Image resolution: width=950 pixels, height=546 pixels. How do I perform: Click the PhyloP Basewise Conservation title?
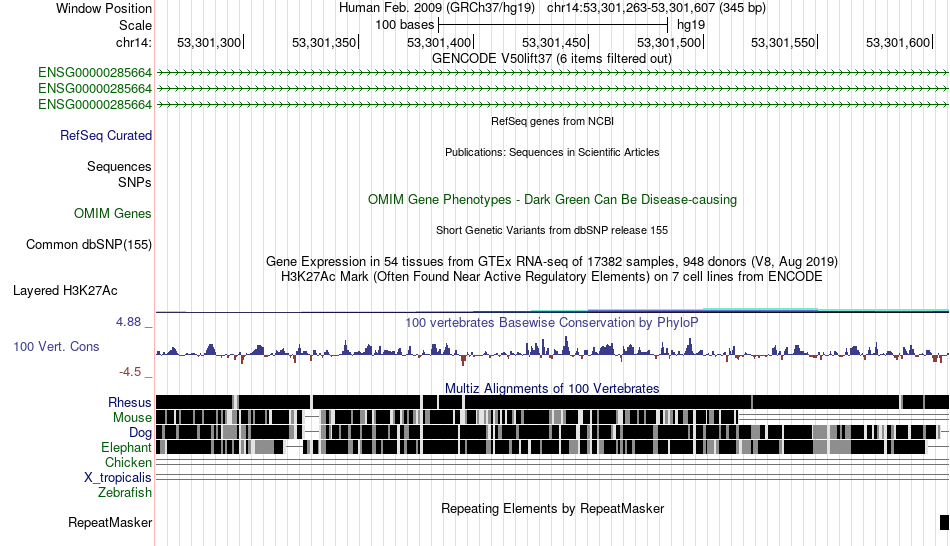tap(552, 322)
